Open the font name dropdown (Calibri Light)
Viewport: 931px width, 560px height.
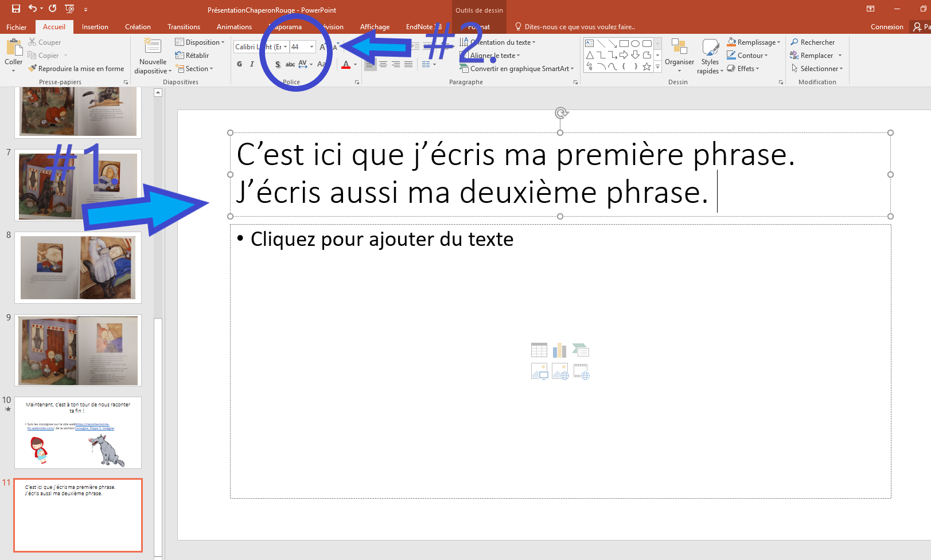coord(285,47)
